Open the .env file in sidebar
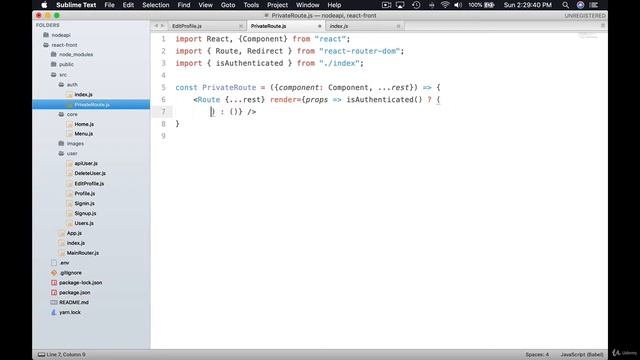 tap(64, 263)
